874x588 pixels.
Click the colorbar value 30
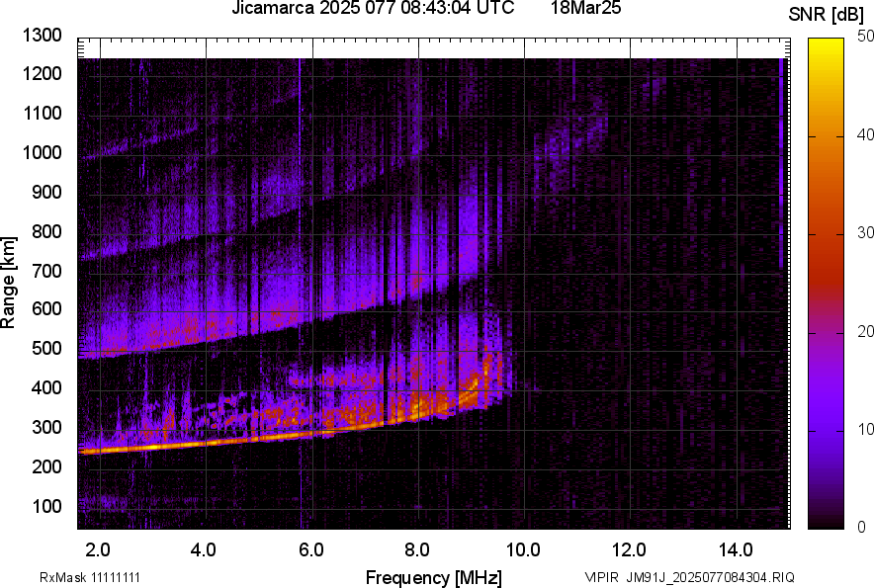[x=865, y=233]
